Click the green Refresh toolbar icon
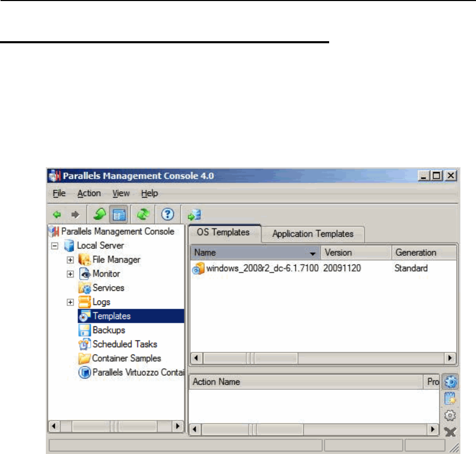476x454 pixels. pos(143,214)
